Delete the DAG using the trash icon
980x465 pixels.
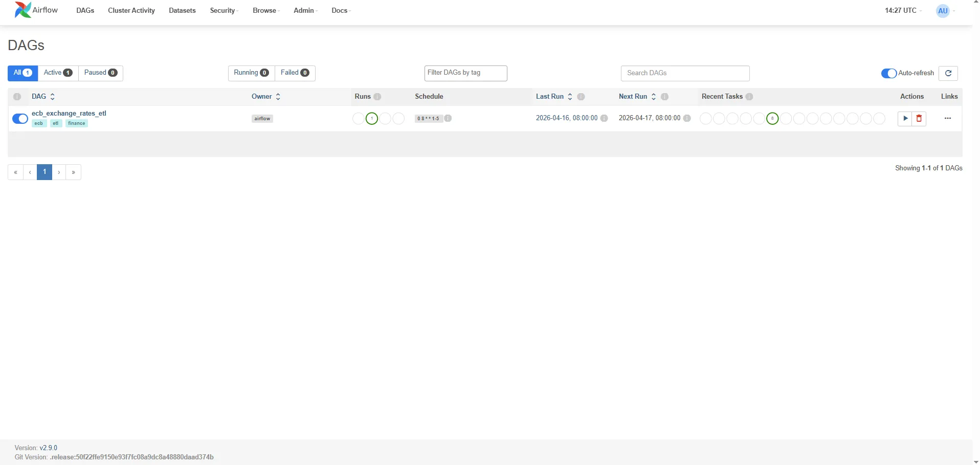920,118
